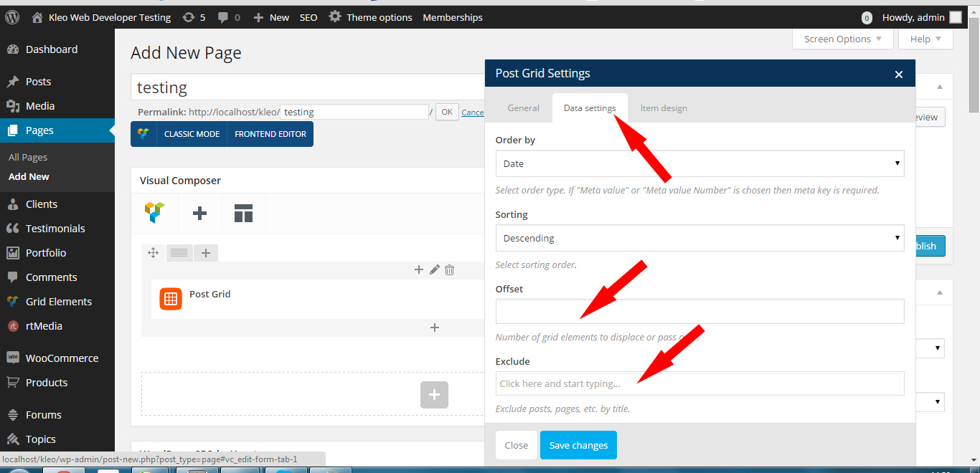Click the Visual Composer logo icon
The width and height of the screenshot is (980, 473).
click(154, 213)
